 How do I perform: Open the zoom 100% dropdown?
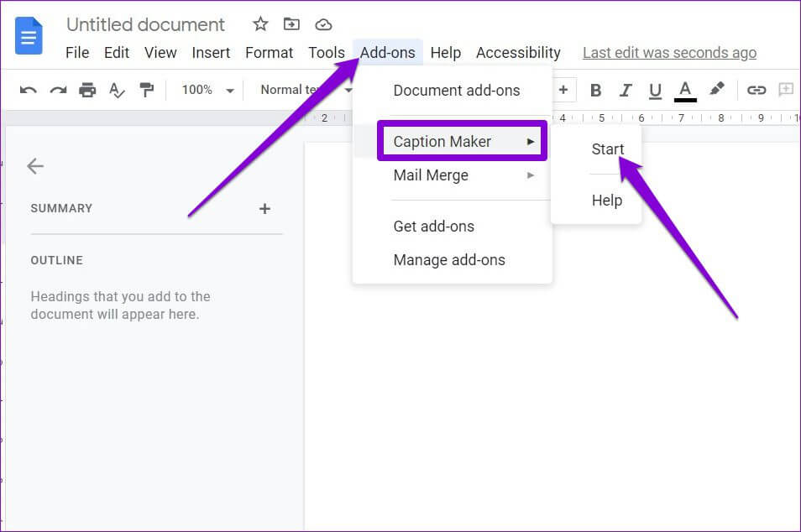pos(208,90)
